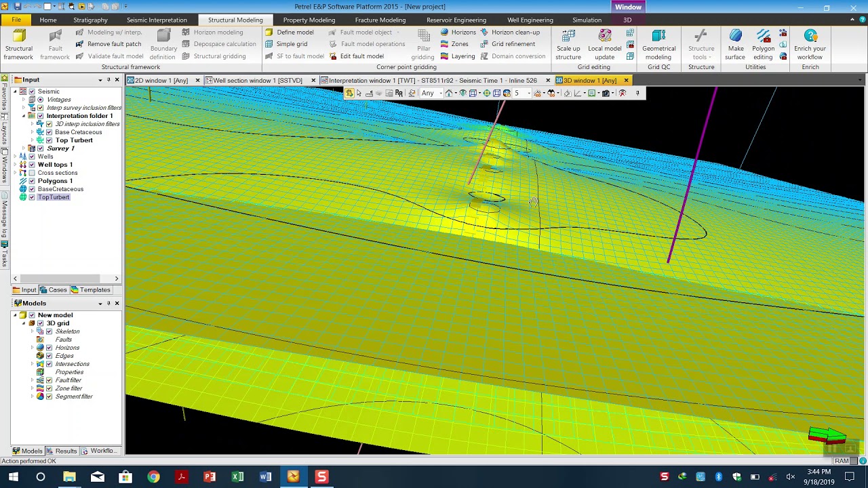This screenshot has height=488, width=868.
Task: Click the home view icon in 3D toolbar
Action: coord(449,93)
